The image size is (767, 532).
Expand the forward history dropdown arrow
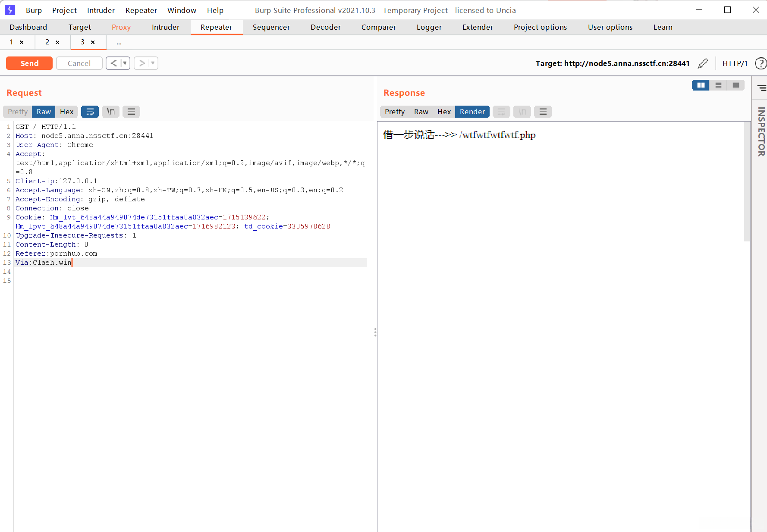(153, 63)
